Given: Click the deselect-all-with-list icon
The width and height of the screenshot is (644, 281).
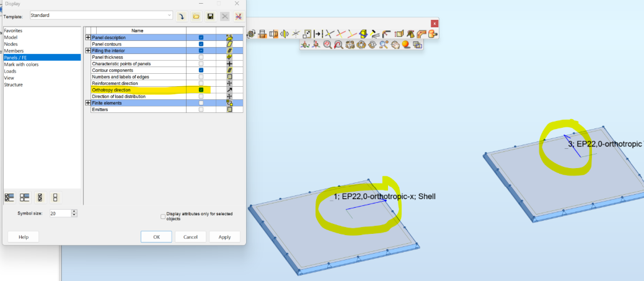Looking at the screenshot, I should coord(25,198).
